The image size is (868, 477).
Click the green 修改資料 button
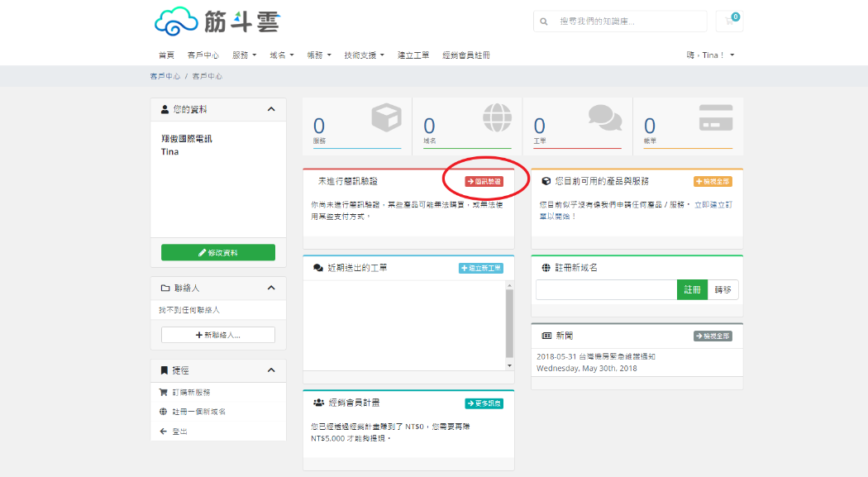point(217,252)
